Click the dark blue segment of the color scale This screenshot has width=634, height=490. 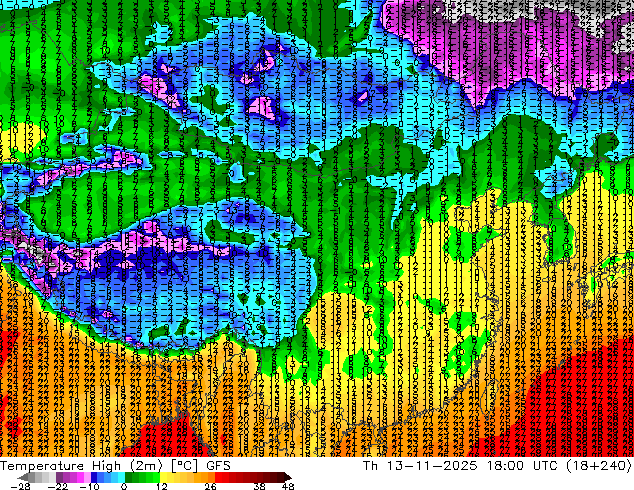(94, 477)
